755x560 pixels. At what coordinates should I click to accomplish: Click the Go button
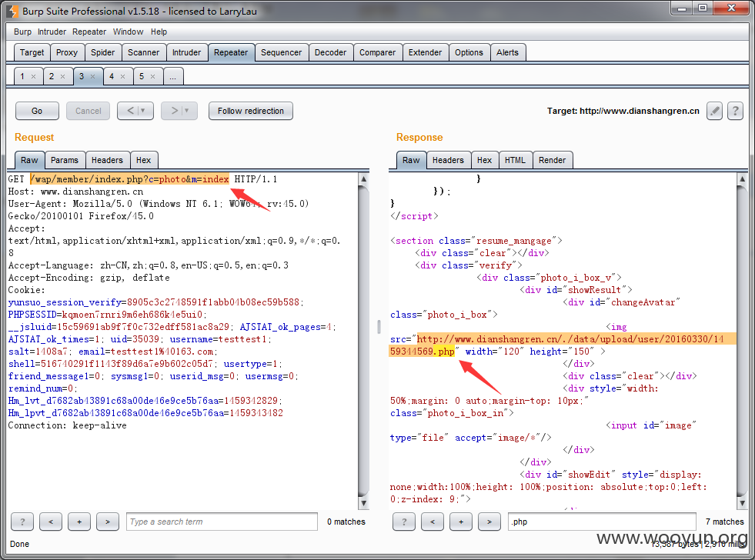tap(37, 111)
